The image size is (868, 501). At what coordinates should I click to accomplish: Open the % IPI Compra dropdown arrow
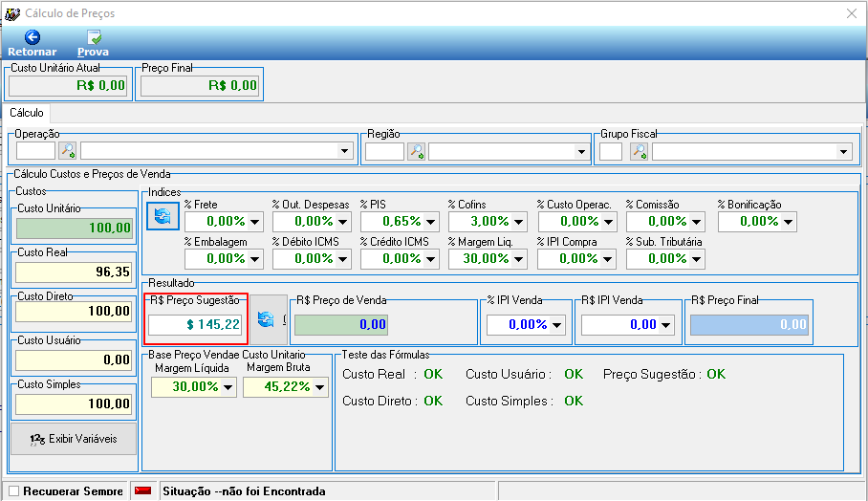607,259
